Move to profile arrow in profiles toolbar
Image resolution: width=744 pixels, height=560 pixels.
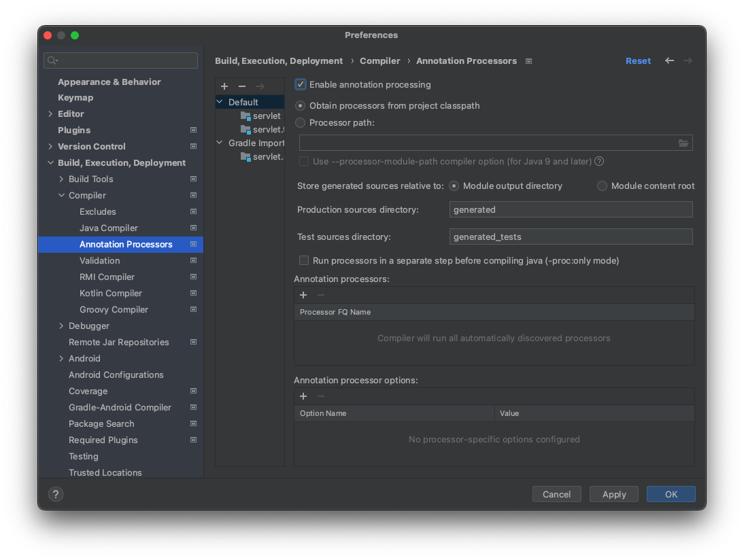[x=260, y=86]
